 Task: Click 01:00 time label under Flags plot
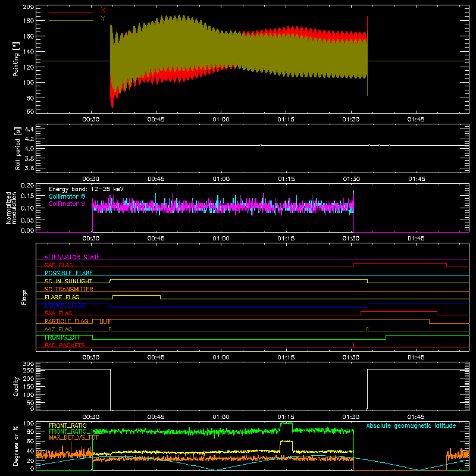coord(221,358)
